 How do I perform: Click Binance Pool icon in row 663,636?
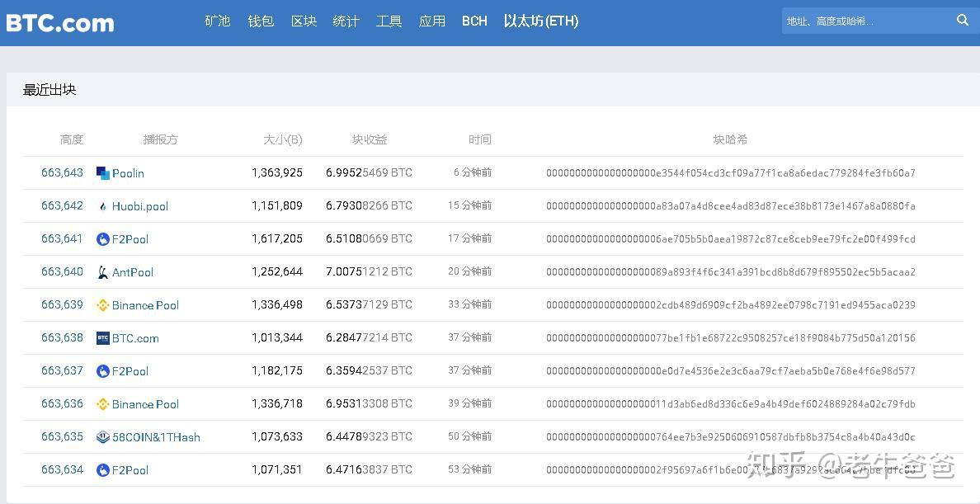point(103,404)
